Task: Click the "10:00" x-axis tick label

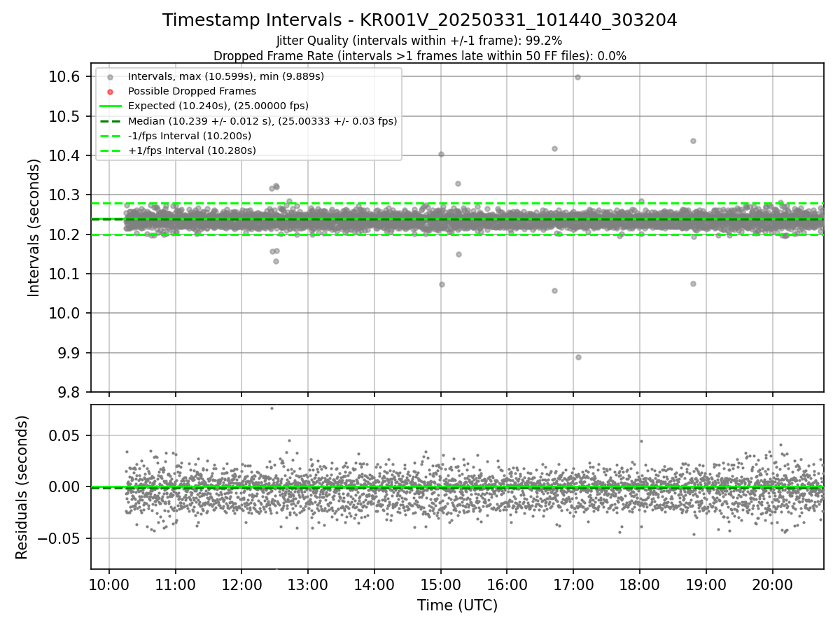Action: [109, 584]
